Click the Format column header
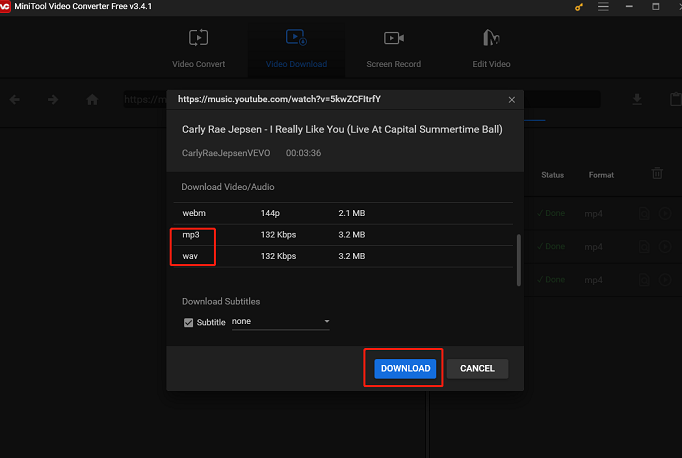This screenshot has width=682, height=458. [x=601, y=175]
